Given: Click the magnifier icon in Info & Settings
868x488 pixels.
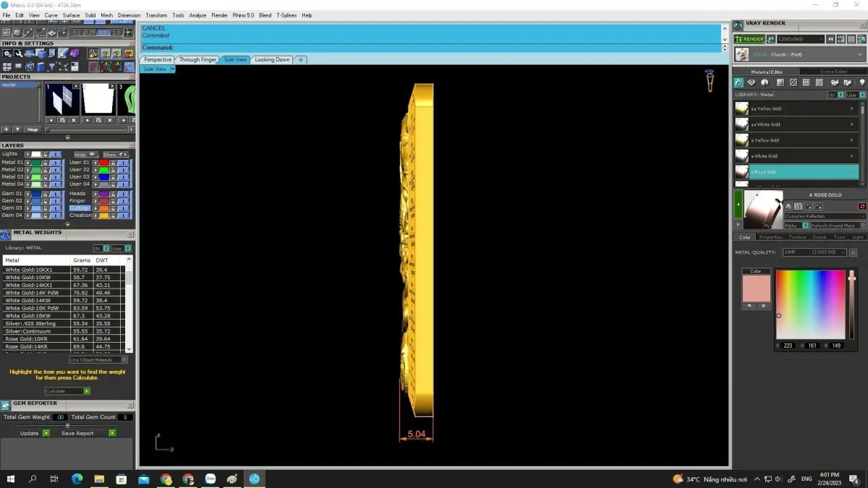Looking at the screenshot, I should pos(18,53).
